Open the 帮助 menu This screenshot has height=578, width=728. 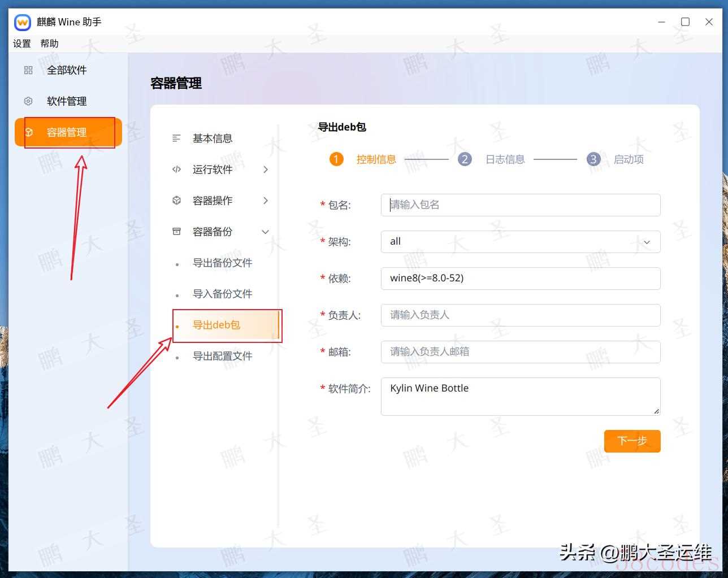coord(49,44)
